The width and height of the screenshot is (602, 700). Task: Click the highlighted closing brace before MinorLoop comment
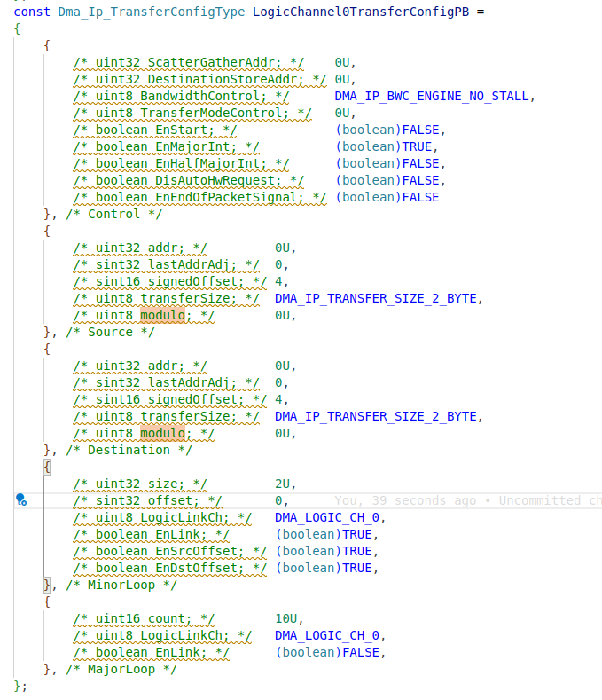pyautogui.click(x=47, y=585)
